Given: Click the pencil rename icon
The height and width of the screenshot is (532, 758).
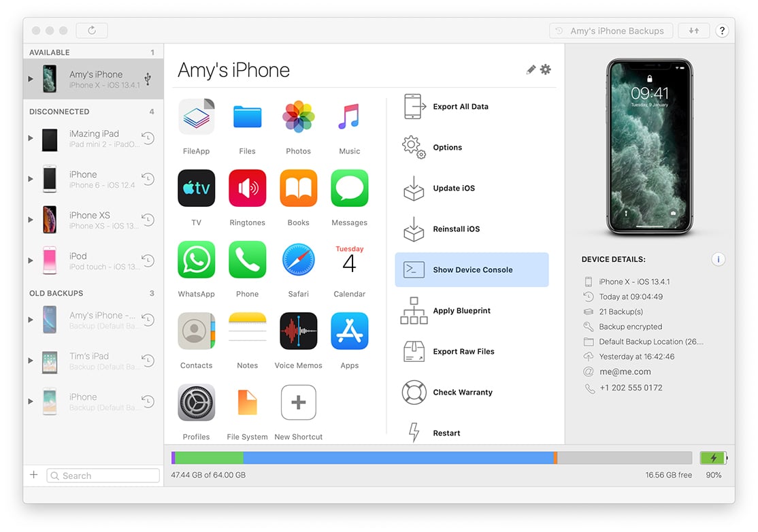Looking at the screenshot, I should 531,69.
